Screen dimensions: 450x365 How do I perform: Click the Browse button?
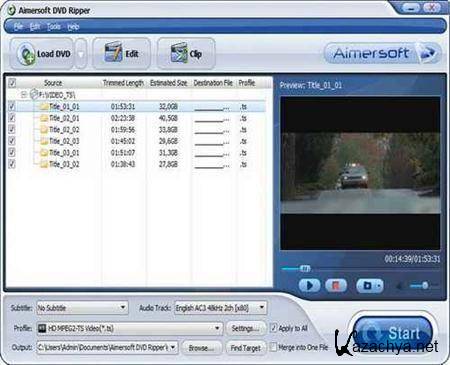click(201, 348)
